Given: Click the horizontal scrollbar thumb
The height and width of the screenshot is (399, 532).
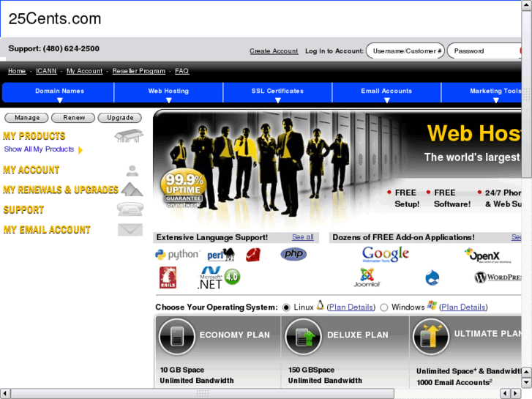Looking at the screenshot, I should click(x=203, y=394).
